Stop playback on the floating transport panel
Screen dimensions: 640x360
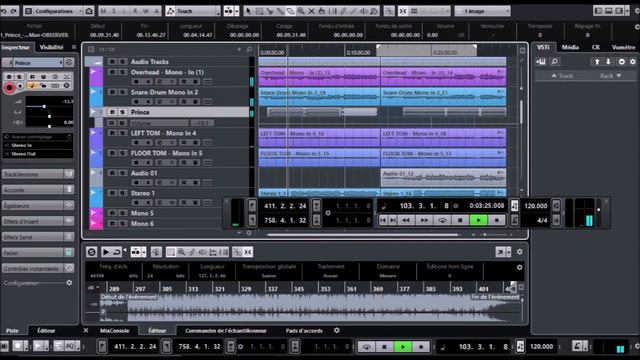(x=460, y=220)
